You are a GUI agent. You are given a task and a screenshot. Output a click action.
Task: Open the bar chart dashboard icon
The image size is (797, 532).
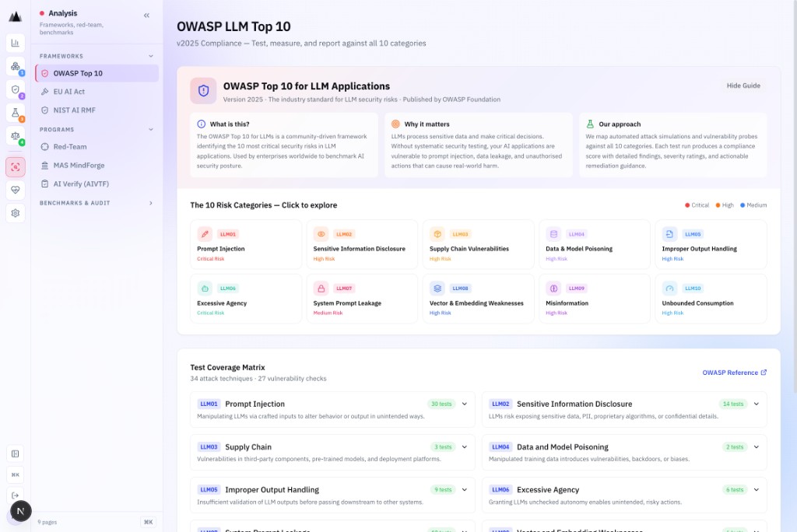coord(16,44)
